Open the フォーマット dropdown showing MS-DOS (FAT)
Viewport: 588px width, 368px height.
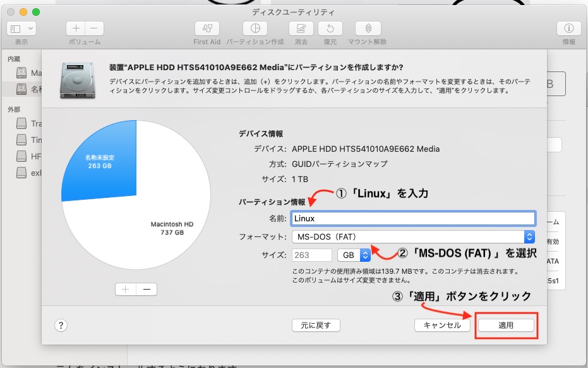(x=413, y=236)
